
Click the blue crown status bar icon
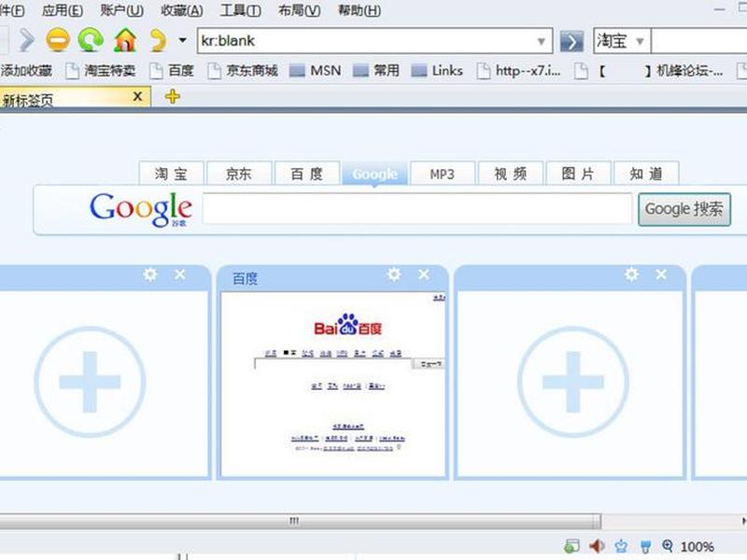(x=621, y=546)
